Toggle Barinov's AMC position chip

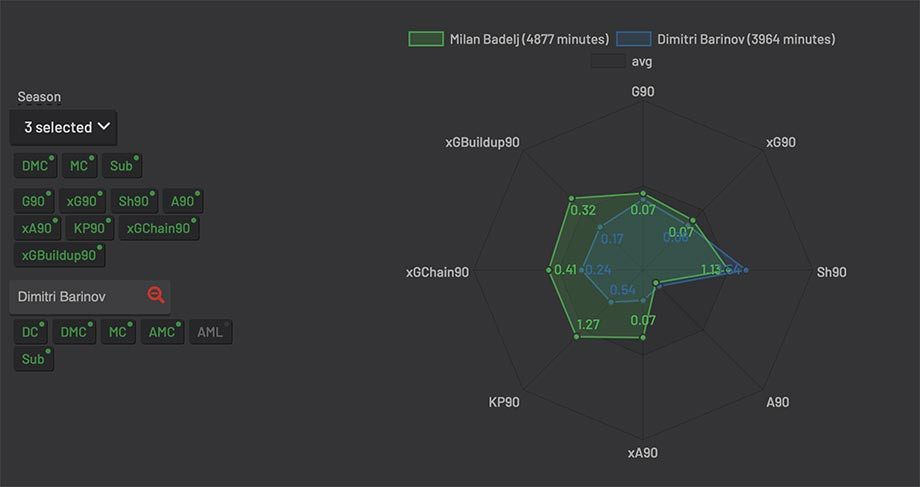pos(162,332)
